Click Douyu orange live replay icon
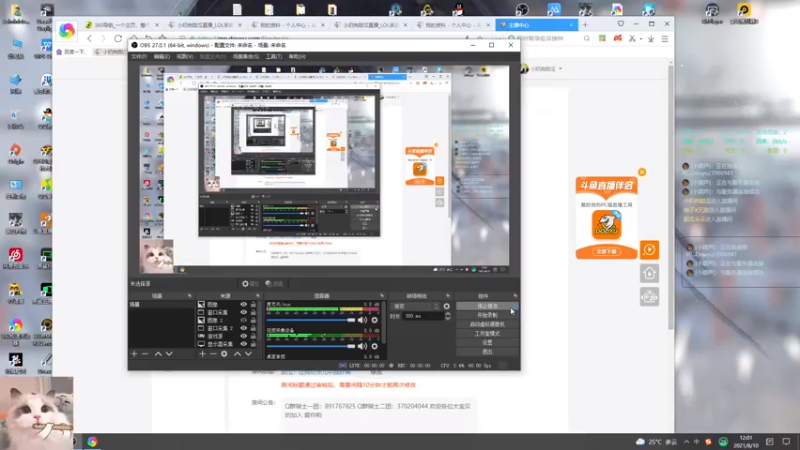 click(x=649, y=249)
